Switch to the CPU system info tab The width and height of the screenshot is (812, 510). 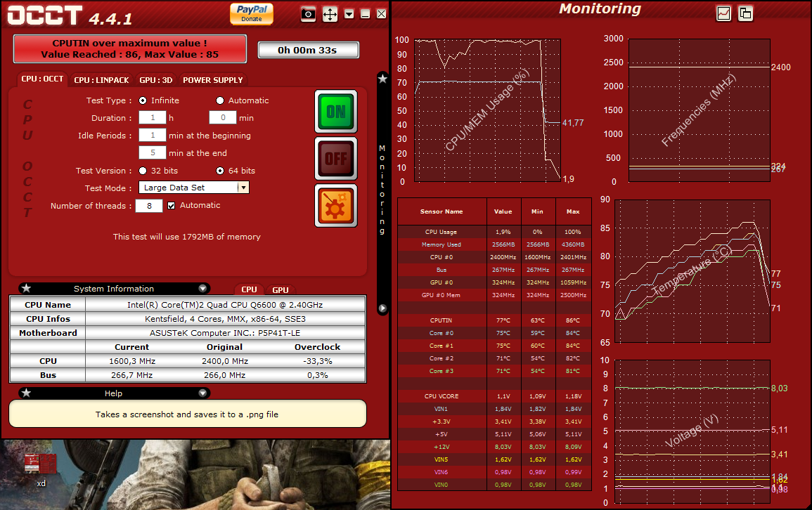pyautogui.click(x=249, y=289)
